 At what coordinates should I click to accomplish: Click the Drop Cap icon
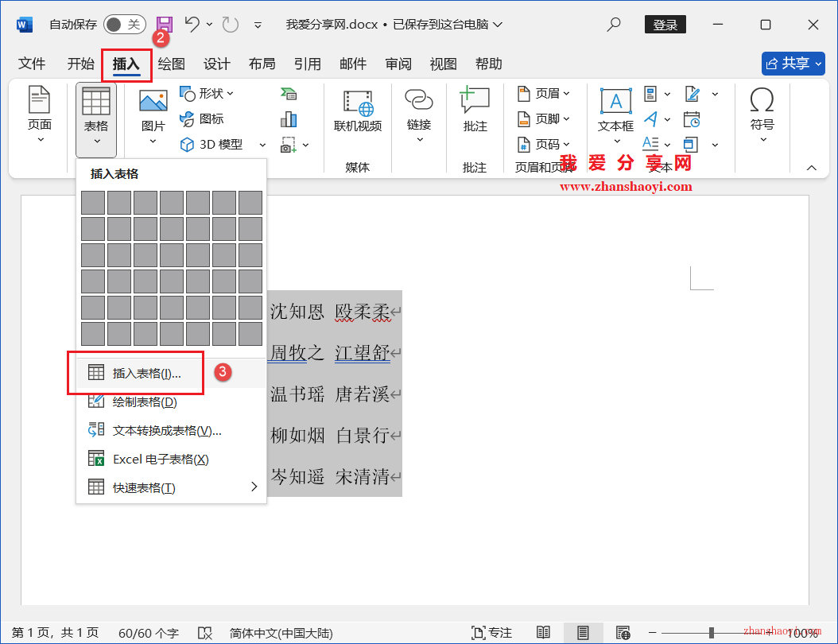(x=650, y=144)
